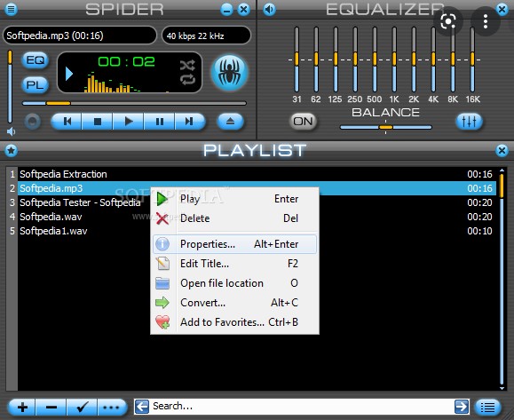Image resolution: width=514 pixels, height=420 pixels.
Task: Click the overlay lens search icon
Action: 448,21
